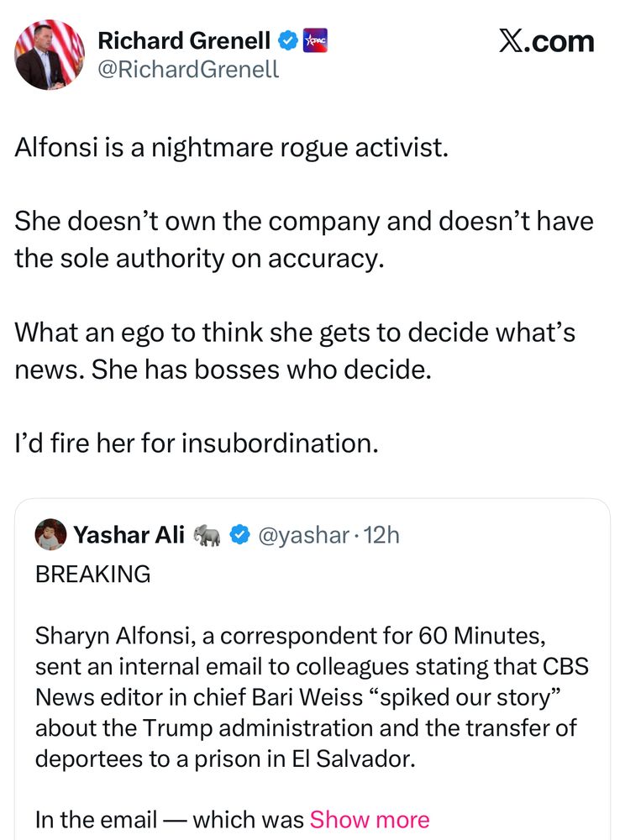Click Yashar Ali's verified badge

(x=240, y=533)
